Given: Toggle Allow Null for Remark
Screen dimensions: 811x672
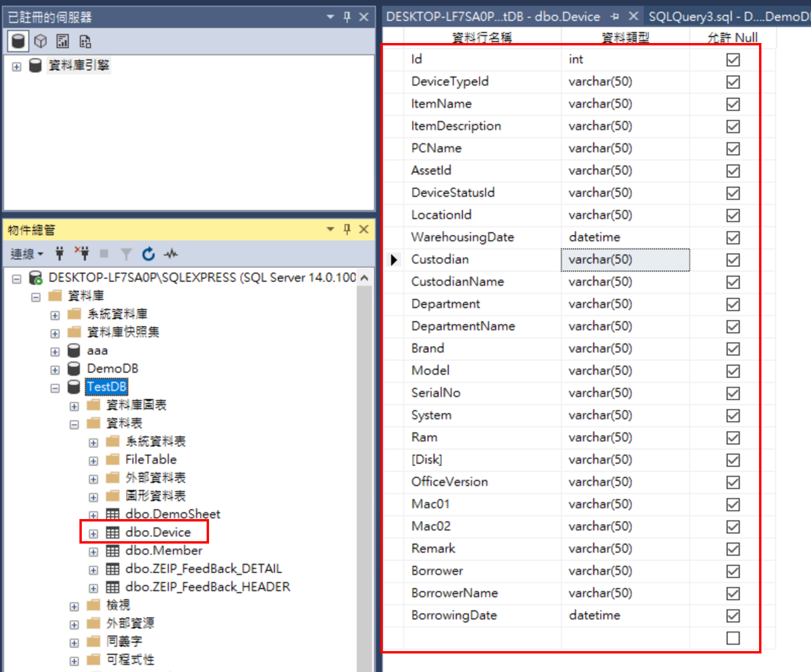Looking at the screenshot, I should point(733,549).
